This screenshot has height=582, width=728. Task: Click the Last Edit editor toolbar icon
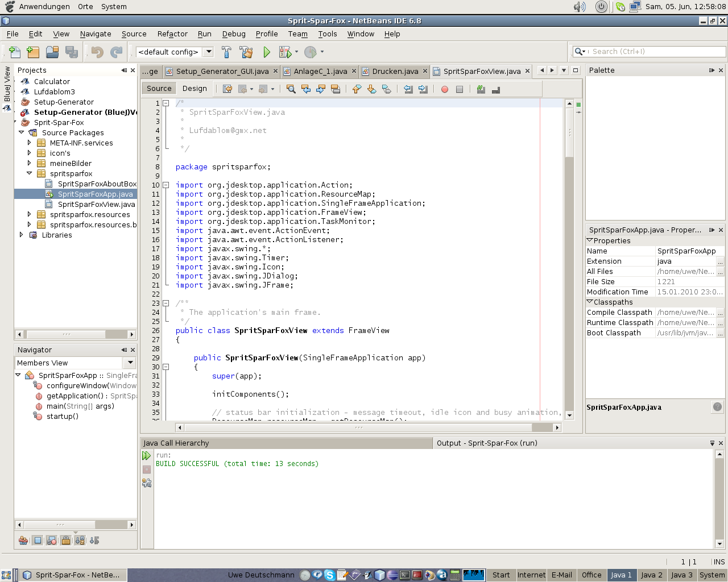coord(227,89)
